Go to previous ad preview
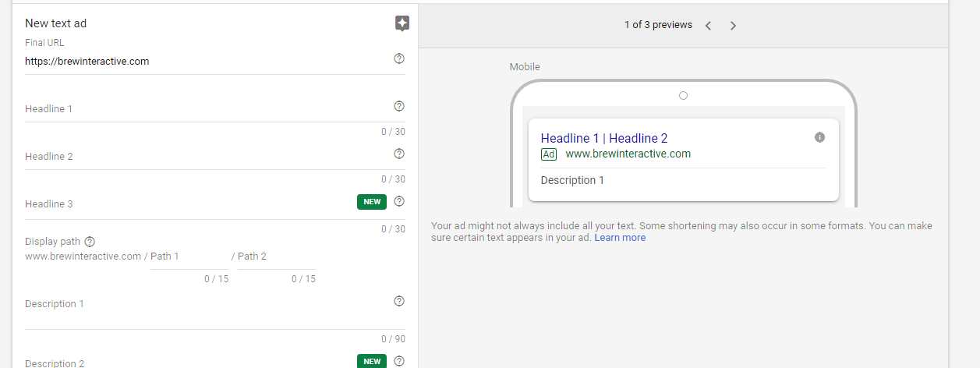Viewport: 980px width, 368px height. click(708, 25)
